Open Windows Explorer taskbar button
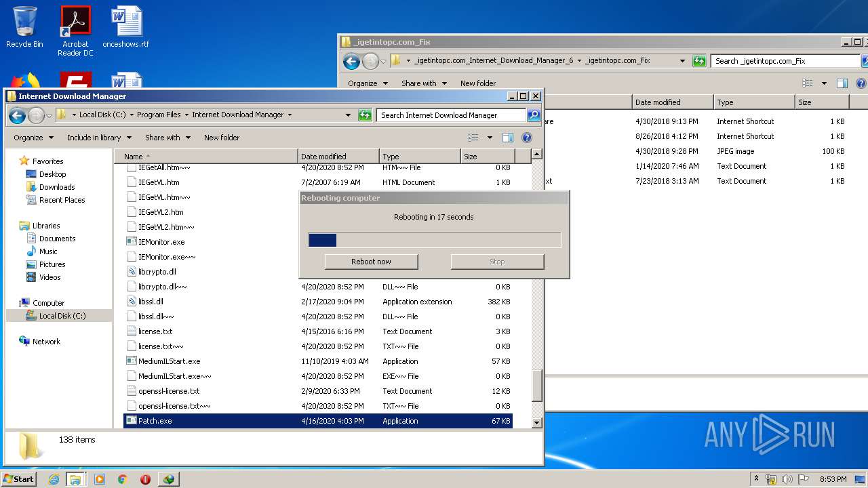Screen dimensions: 868x488 point(75,479)
